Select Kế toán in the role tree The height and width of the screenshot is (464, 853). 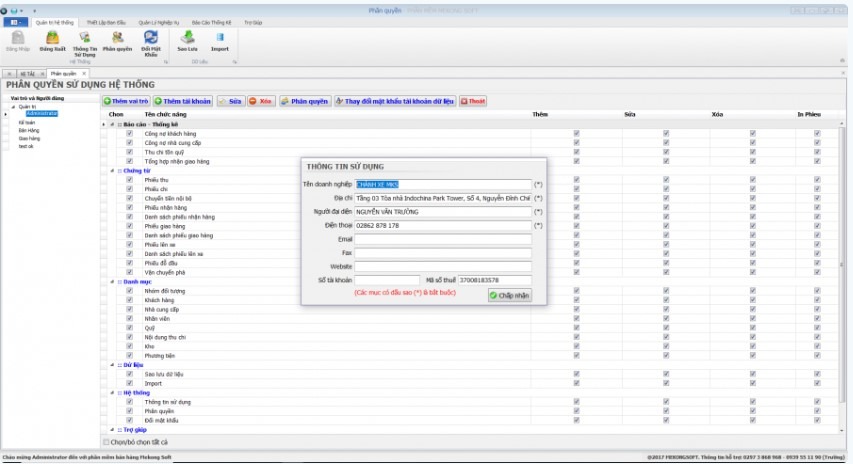tap(26, 122)
